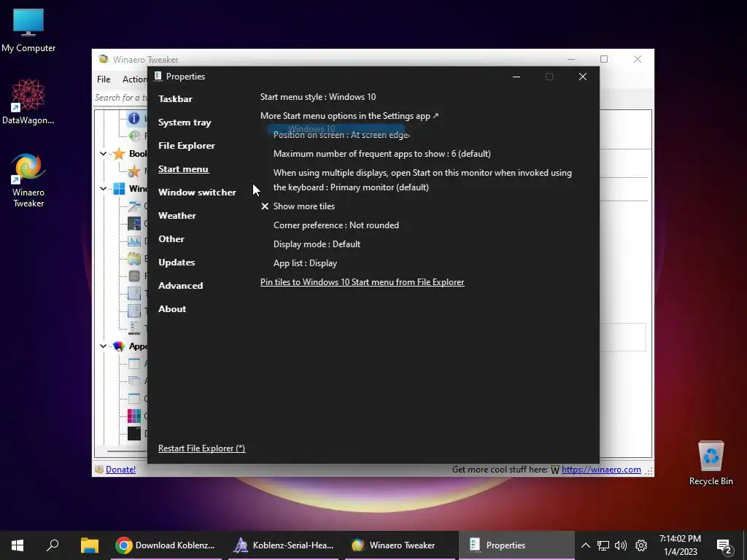Open the My Computer desktop icon
747x560 pixels.
(x=28, y=30)
